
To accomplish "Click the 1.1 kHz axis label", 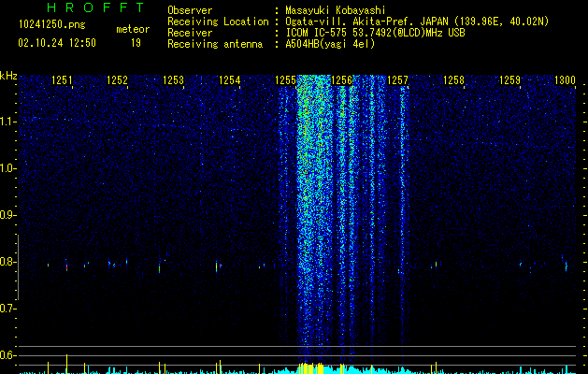I will pyautogui.click(x=7, y=122).
